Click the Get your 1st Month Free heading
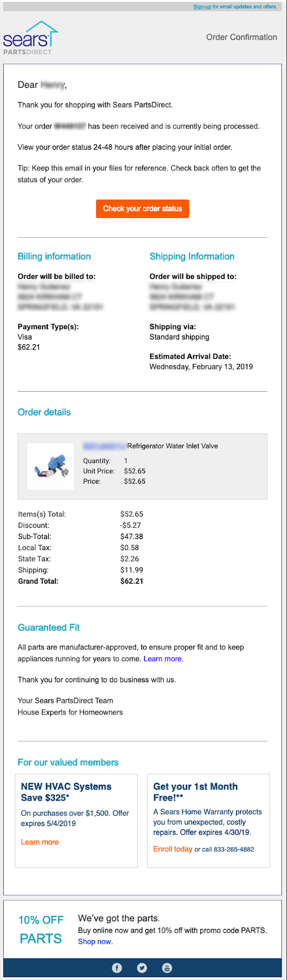The image size is (287, 980). pos(196,792)
